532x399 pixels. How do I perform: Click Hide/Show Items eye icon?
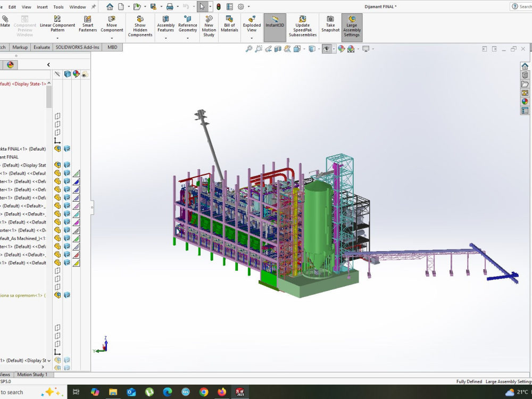(x=327, y=49)
